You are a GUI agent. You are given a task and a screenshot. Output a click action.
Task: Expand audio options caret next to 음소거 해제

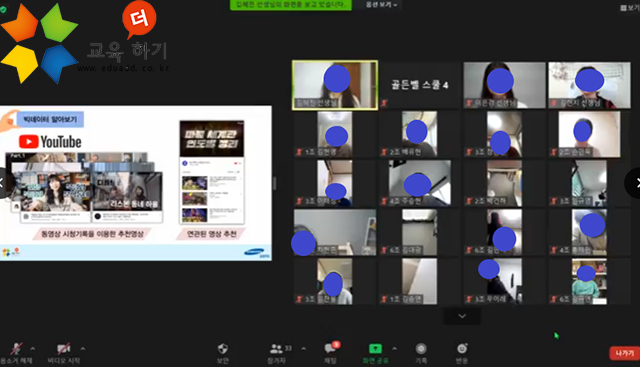[x=33, y=349]
